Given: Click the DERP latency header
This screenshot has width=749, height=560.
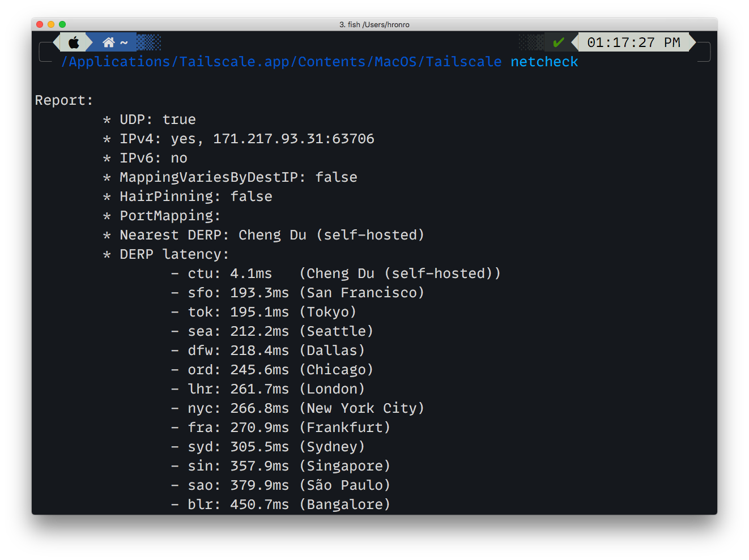Looking at the screenshot, I should click(x=173, y=254).
